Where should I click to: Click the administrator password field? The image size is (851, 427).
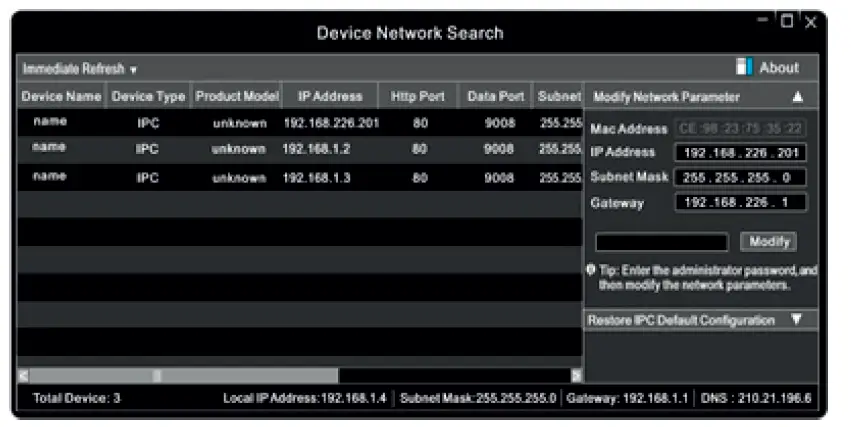coord(661,242)
